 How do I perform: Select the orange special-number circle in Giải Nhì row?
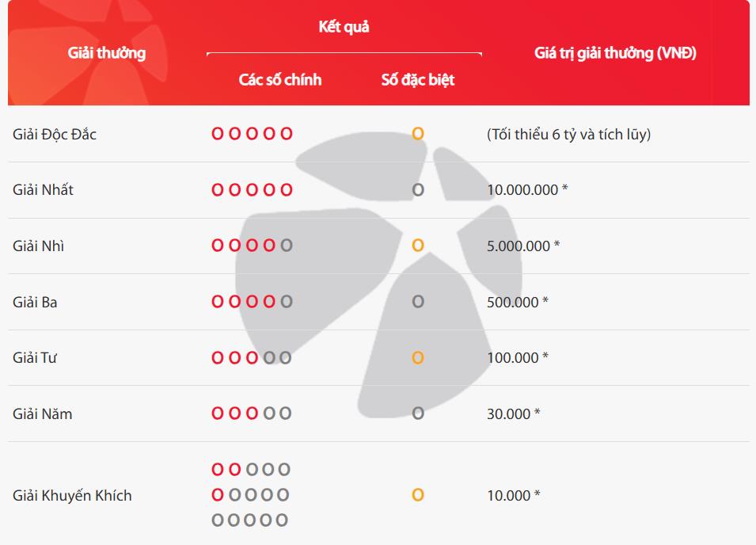(x=418, y=246)
